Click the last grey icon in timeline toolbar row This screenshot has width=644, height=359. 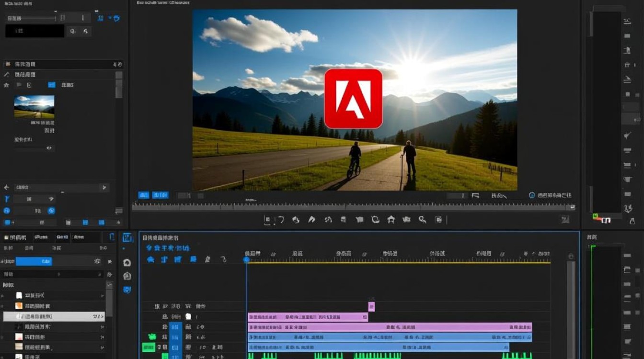(223, 259)
